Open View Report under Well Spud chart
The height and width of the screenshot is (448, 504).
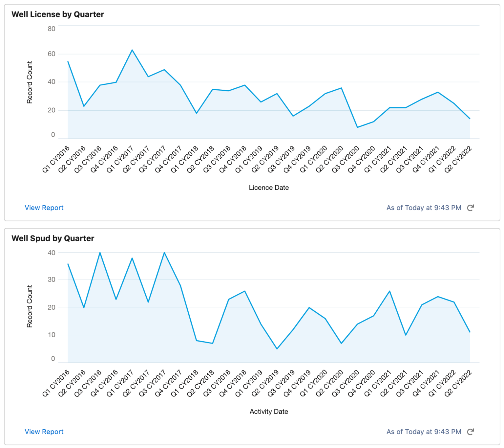pos(44,432)
